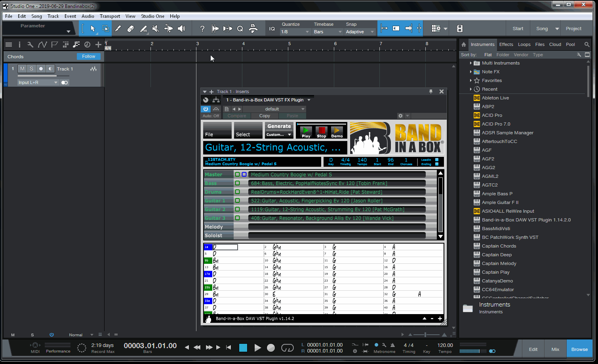Click the Quantize Q icon

(x=240, y=29)
